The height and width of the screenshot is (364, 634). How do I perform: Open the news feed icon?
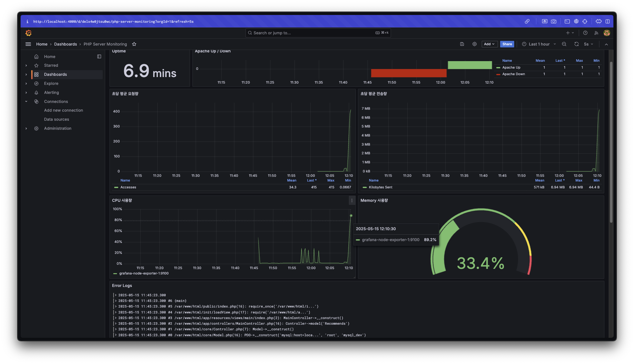[596, 33]
